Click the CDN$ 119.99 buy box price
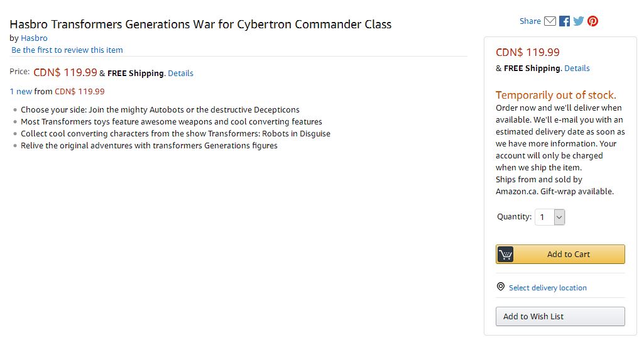The width and height of the screenshot is (644, 340). 527,53
